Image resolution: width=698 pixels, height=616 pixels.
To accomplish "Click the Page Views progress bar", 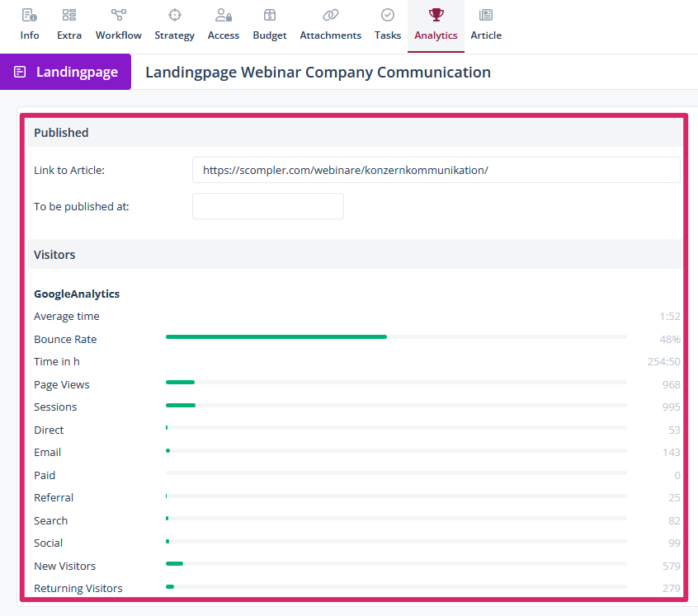I will [x=396, y=382].
